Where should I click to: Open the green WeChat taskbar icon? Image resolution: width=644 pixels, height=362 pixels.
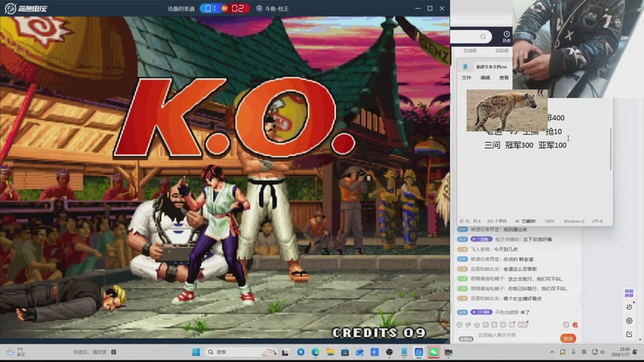click(433, 352)
